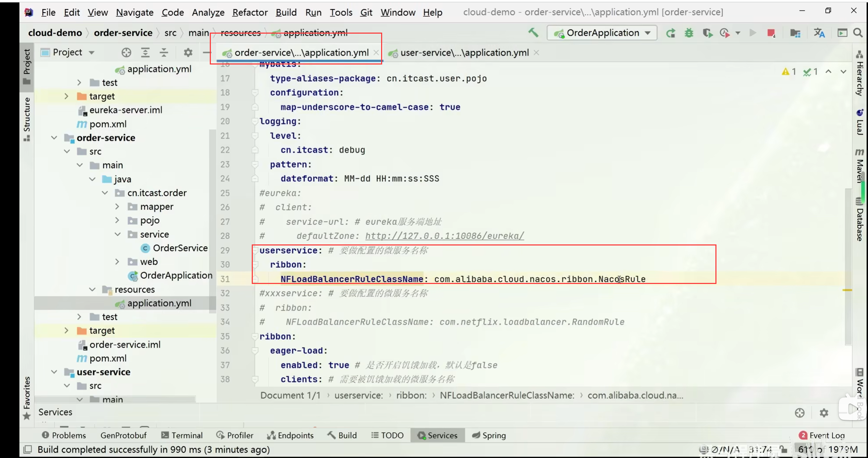Screen dimensions: 868x458
Task: Click Collapse All icon in Project panel
Action: 164,53
